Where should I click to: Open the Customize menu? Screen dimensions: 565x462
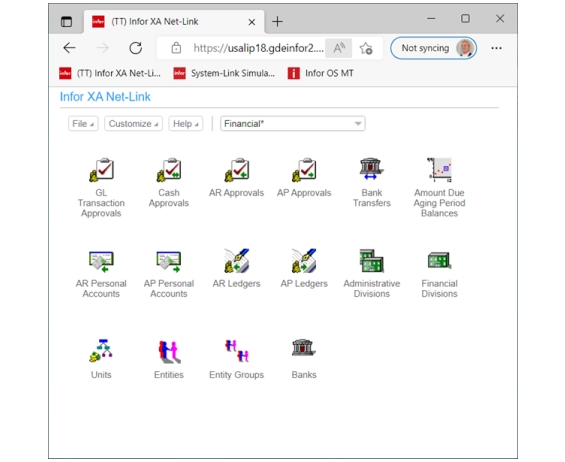coord(133,124)
